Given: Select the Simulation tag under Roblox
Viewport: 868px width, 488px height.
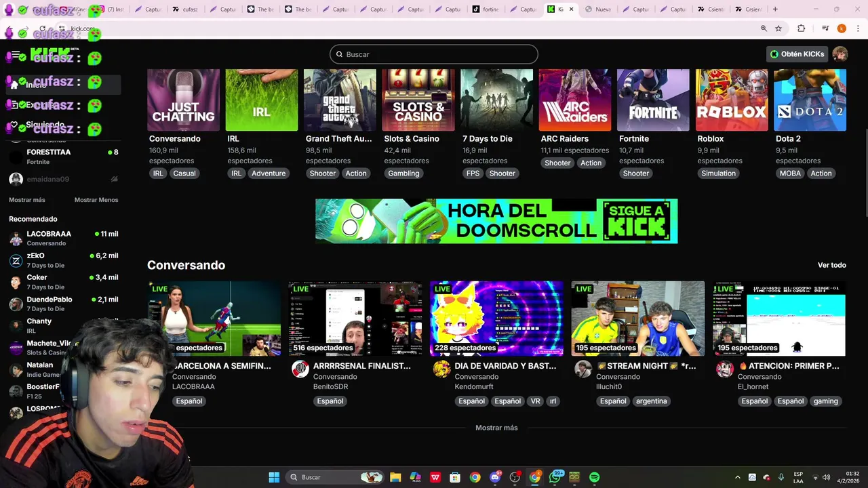Looking at the screenshot, I should pos(719,174).
